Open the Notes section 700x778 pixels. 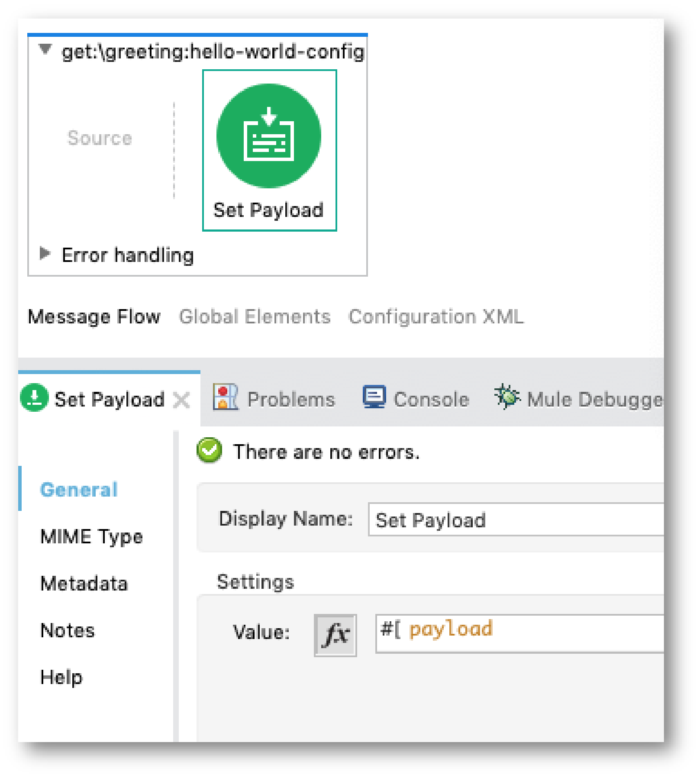point(67,630)
